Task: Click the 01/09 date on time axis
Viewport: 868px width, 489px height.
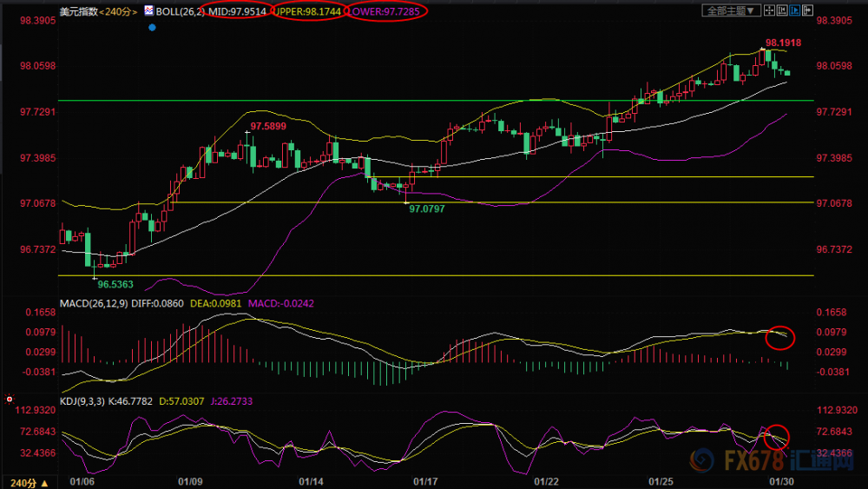Action: pyautogui.click(x=190, y=481)
